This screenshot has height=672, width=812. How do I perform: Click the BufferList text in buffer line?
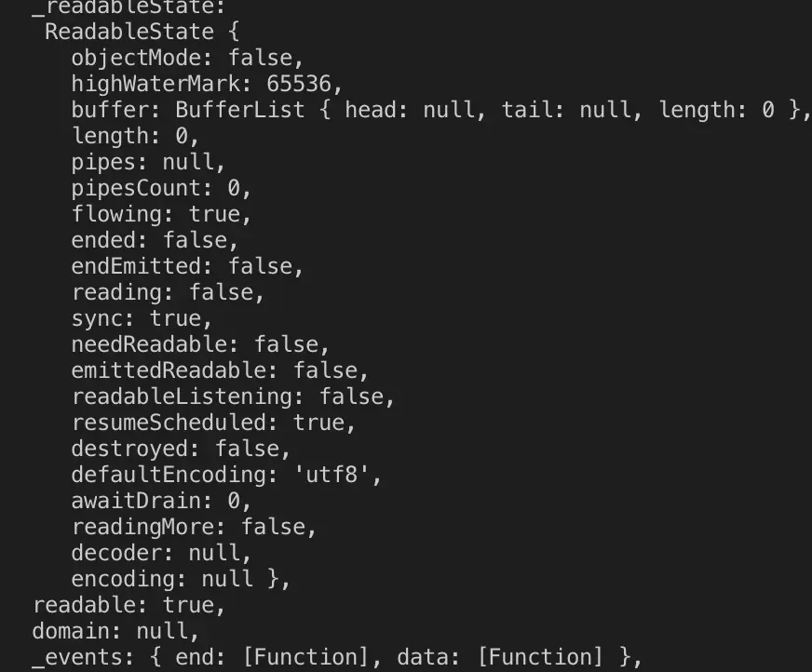coord(239,110)
